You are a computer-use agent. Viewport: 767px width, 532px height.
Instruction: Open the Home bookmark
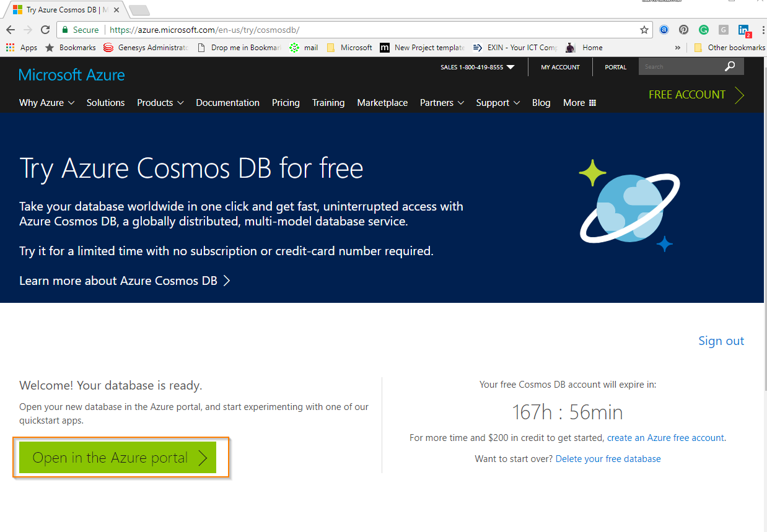tap(584, 48)
